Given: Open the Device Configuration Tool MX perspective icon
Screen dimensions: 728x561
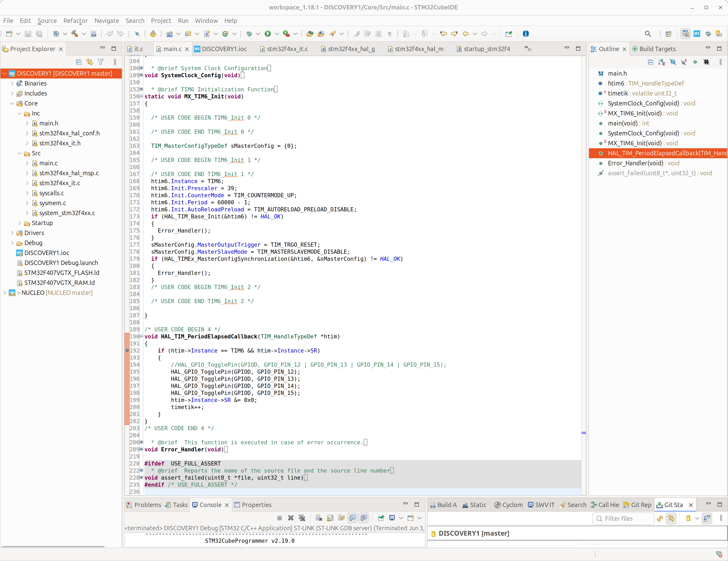Looking at the screenshot, I should (x=697, y=33).
